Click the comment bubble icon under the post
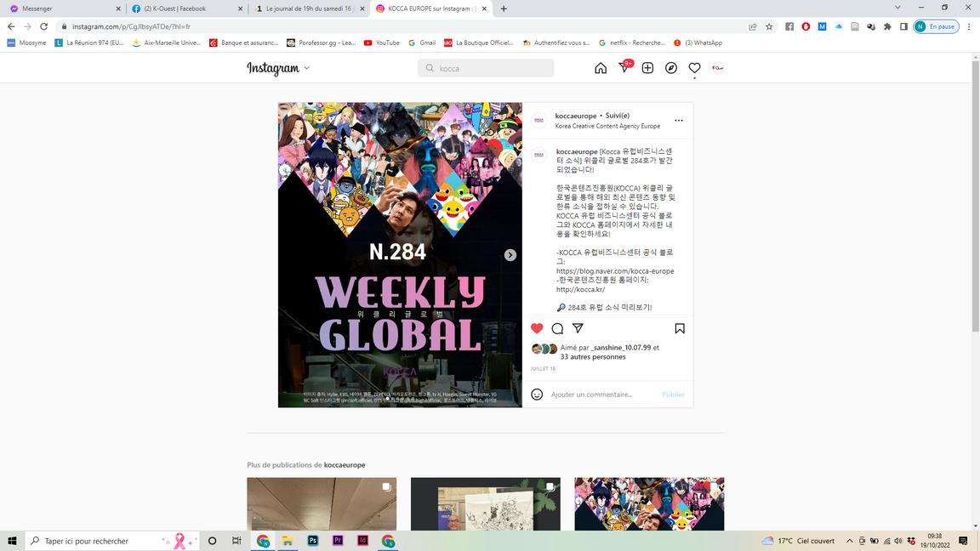This screenshot has height=551, width=980. [557, 328]
